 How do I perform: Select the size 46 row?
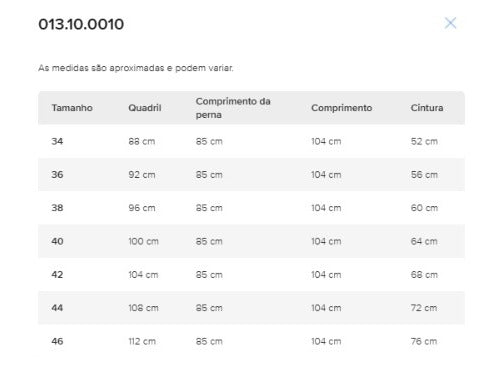pyautogui.click(x=251, y=341)
